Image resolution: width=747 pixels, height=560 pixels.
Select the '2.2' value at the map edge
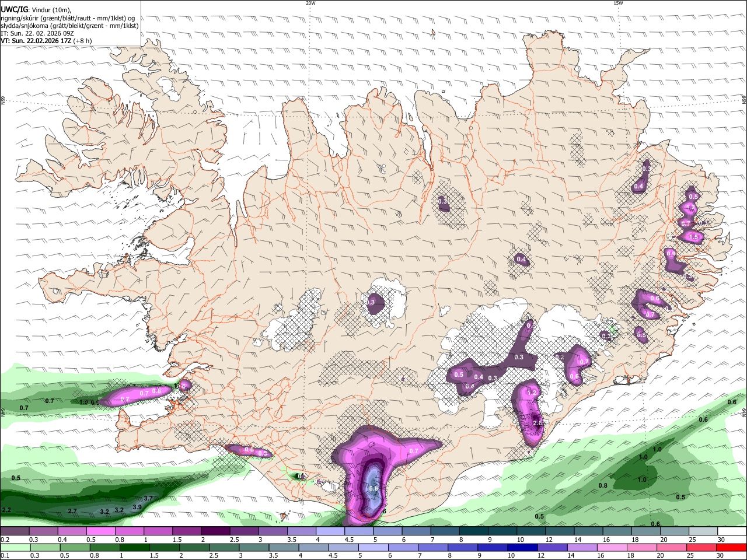pyautogui.click(x=7, y=510)
